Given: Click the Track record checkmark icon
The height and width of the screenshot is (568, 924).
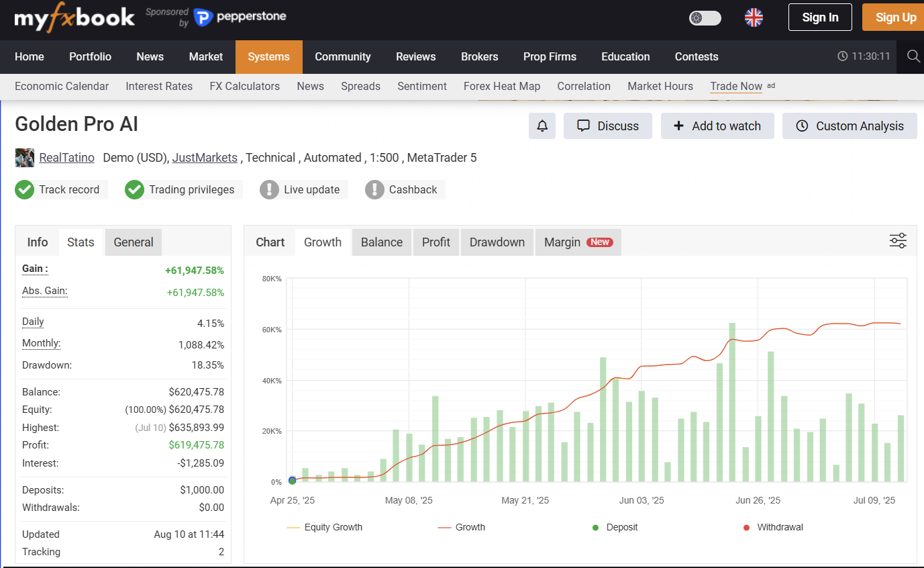Looking at the screenshot, I should click(25, 190).
